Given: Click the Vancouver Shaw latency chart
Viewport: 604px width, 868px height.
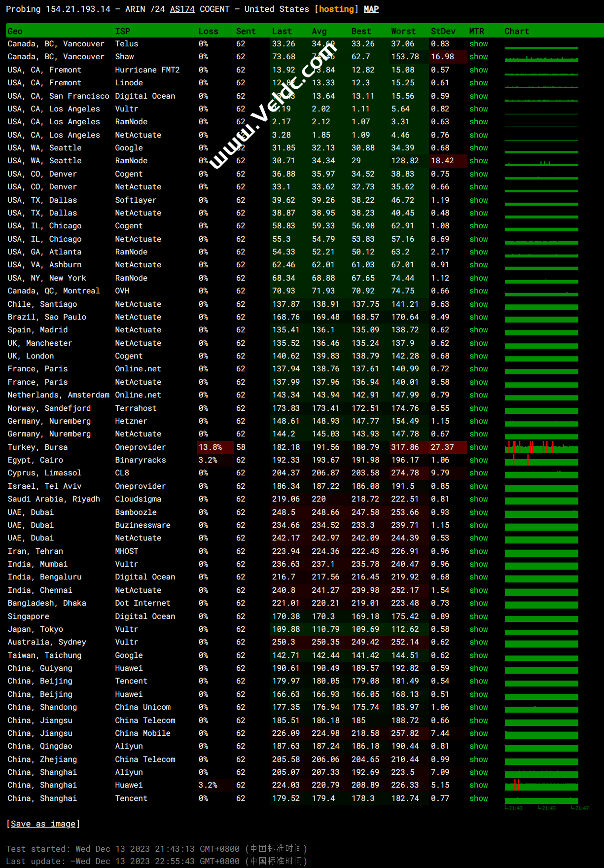Looking at the screenshot, I should coord(541,58).
